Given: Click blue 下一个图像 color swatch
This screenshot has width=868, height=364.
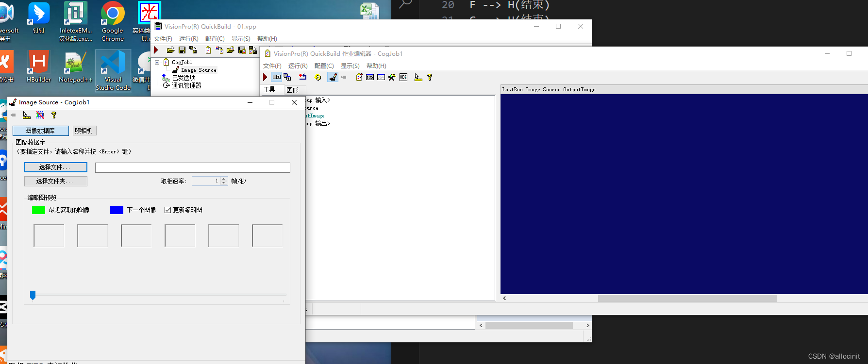Looking at the screenshot, I should (x=117, y=210).
